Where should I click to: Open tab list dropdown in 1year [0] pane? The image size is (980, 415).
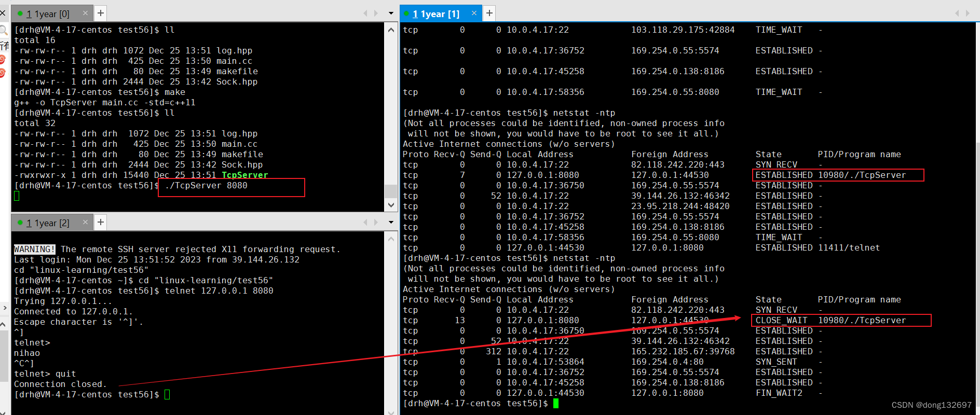tap(391, 13)
